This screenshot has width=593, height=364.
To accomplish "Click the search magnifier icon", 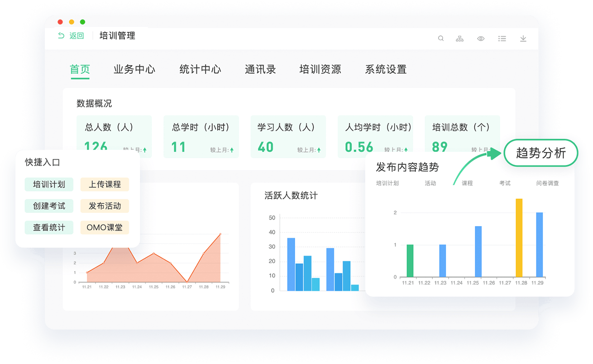I will coord(440,38).
